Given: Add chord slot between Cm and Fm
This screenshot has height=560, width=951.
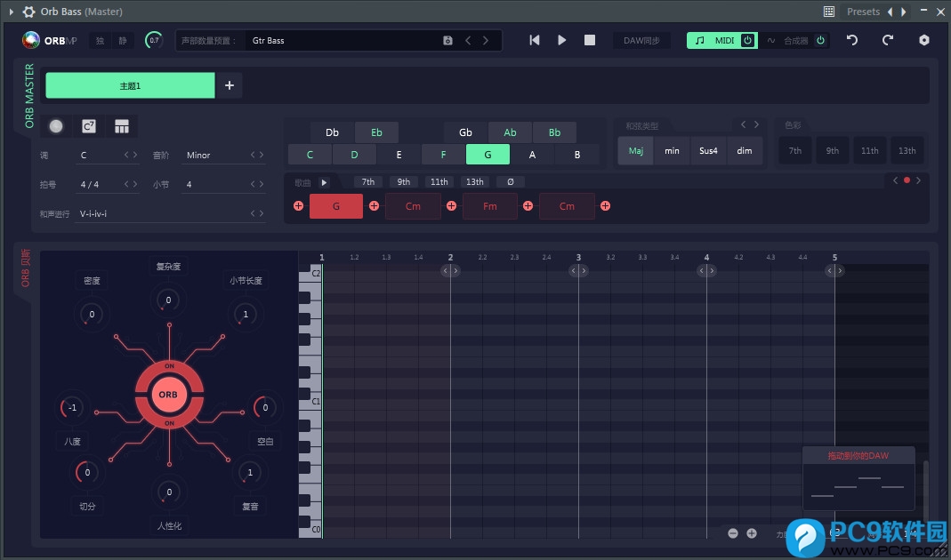Looking at the screenshot, I should click(451, 206).
